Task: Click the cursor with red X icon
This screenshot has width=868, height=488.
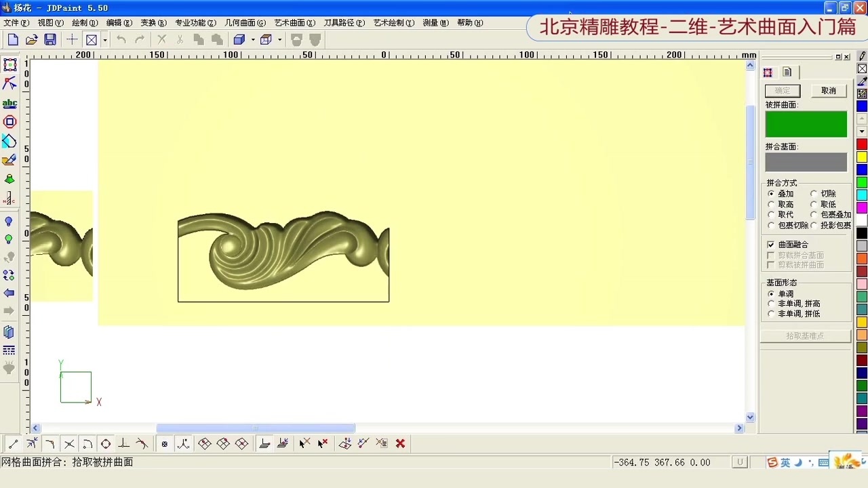Action: (x=323, y=443)
